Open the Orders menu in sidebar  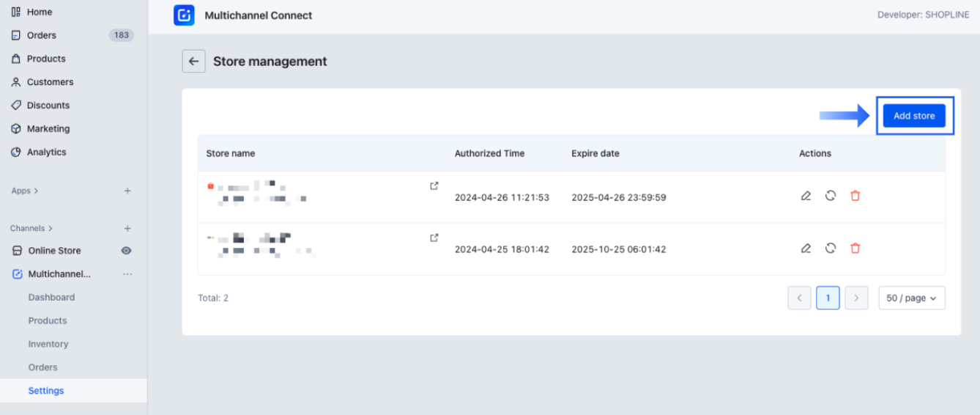(42, 35)
